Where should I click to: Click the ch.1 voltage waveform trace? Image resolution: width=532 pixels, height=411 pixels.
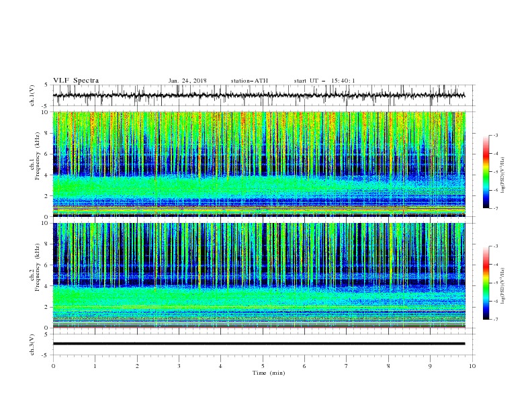click(x=259, y=95)
